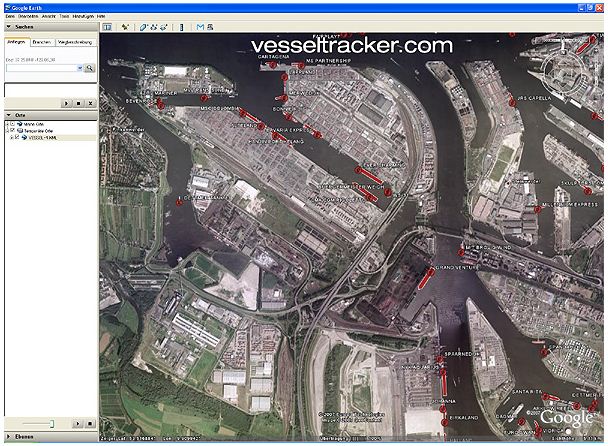Collapse the Orte panel
The height and width of the screenshot is (446, 608).
click(9, 115)
